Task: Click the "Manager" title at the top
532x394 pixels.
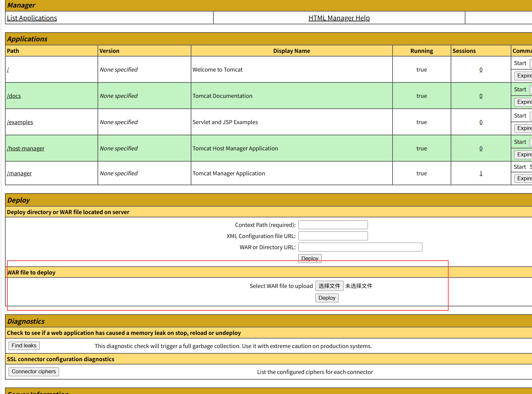Action: 21,5
